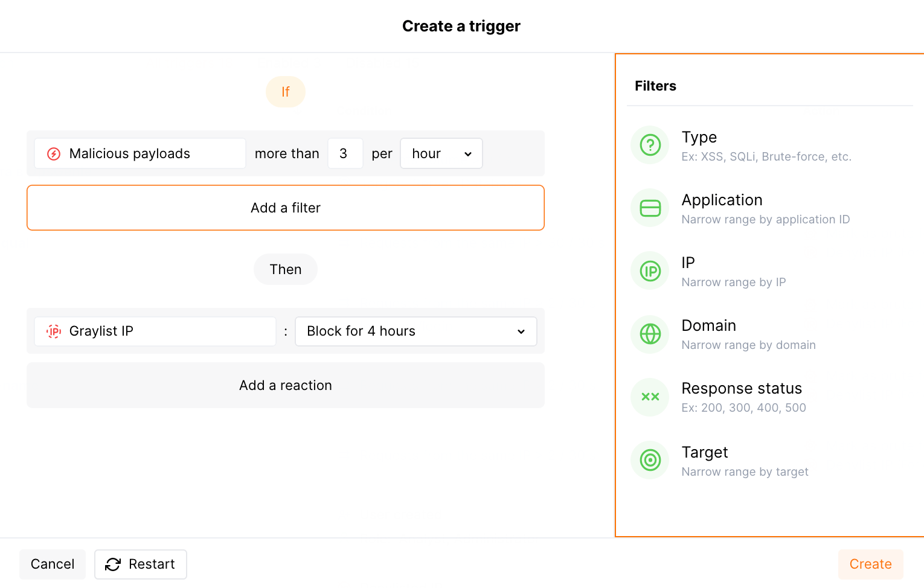Select the Application filter card icon
Image resolution: width=924 pixels, height=588 pixels.
(650, 208)
